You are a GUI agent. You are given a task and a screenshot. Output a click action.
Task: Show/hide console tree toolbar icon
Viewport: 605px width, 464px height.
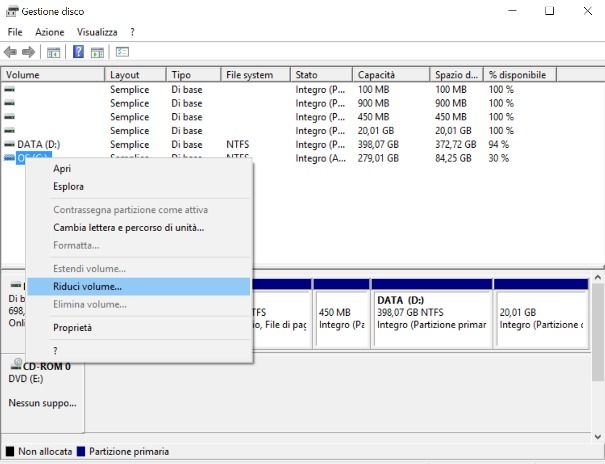click(x=53, y=52)
